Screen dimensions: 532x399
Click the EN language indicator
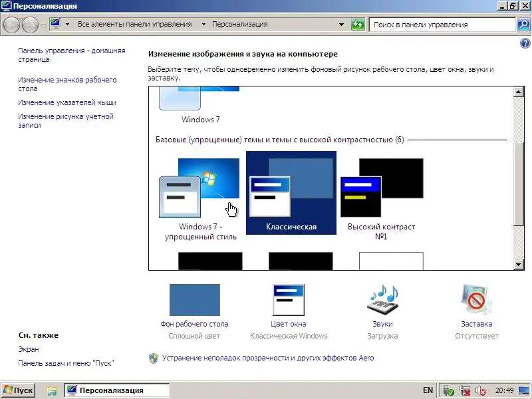[428, 390]
